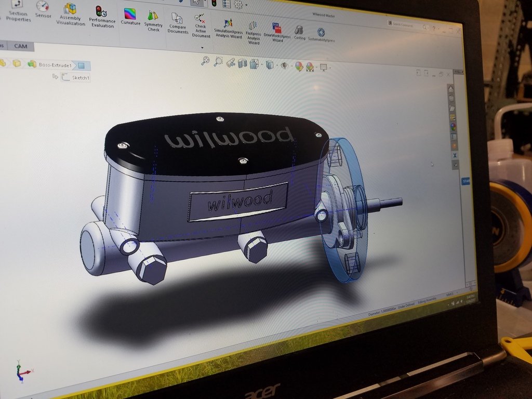532x399 pixels.
Task: Launch SustainabilityXpress
Action: (x=321, y=35)
